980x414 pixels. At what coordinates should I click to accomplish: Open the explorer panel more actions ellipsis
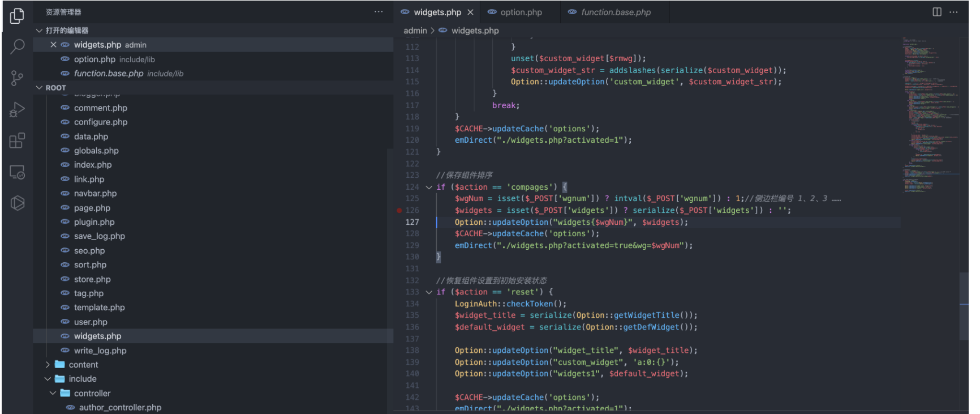click(x=379, y=12)
